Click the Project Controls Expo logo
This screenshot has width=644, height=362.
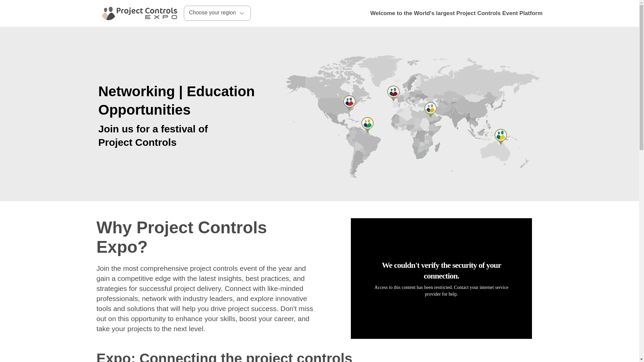(x=139, y=13)
